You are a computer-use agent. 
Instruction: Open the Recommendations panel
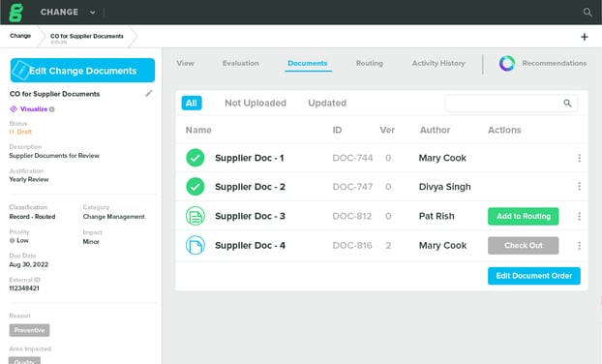point(554,63)
